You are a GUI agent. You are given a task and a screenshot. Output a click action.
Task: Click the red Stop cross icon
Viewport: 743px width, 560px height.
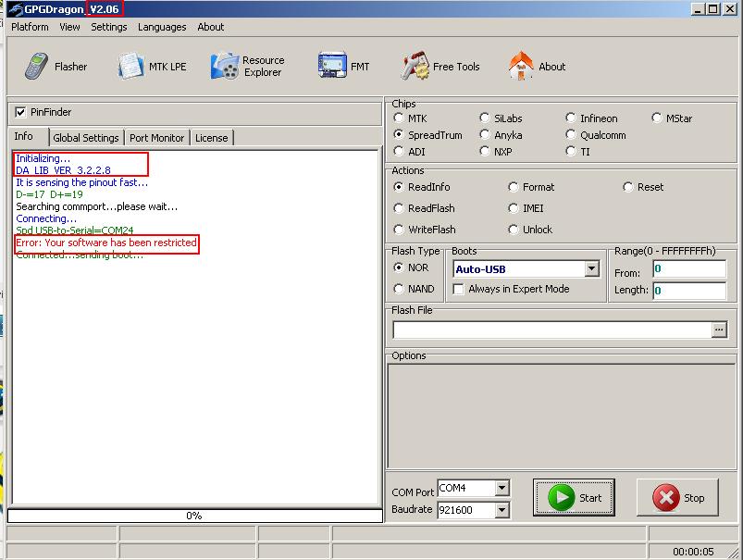[666, 497]
